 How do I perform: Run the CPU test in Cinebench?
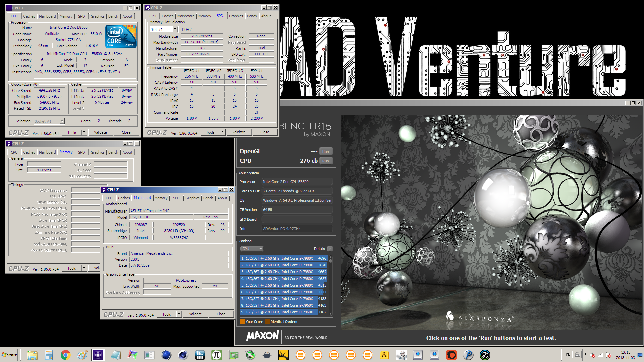coord(326,161)
